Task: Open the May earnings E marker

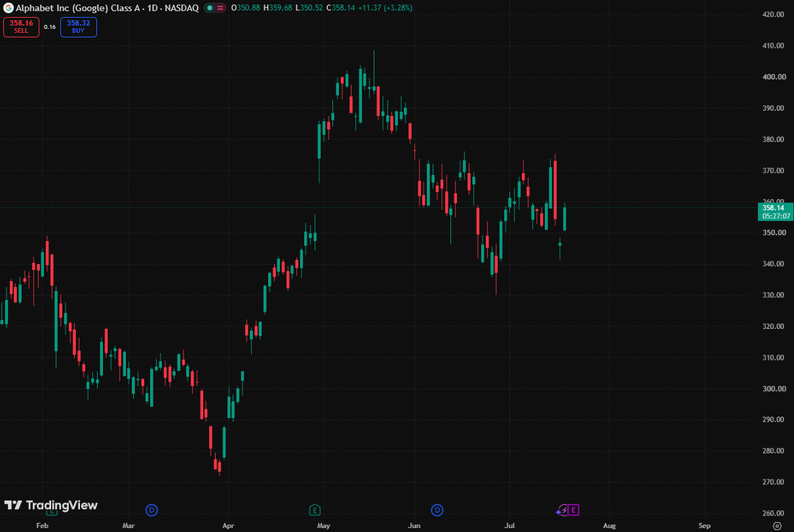Action: pos(315,510)
